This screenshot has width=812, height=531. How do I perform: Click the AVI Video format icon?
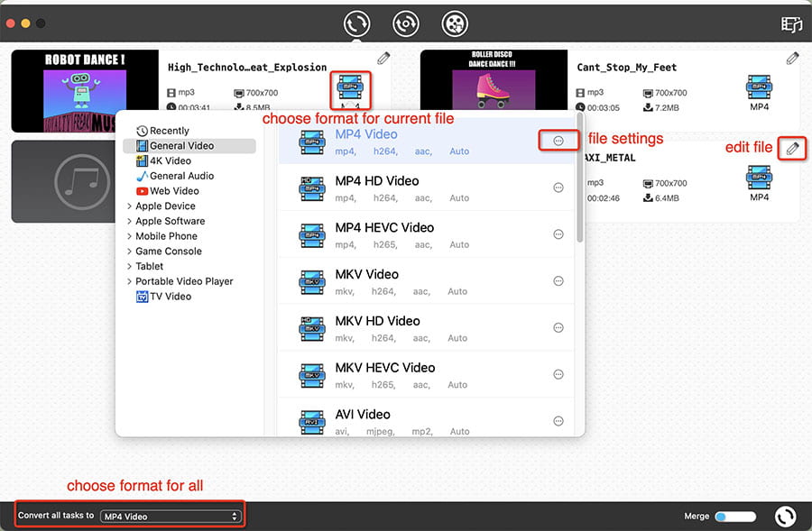[311, 422]
